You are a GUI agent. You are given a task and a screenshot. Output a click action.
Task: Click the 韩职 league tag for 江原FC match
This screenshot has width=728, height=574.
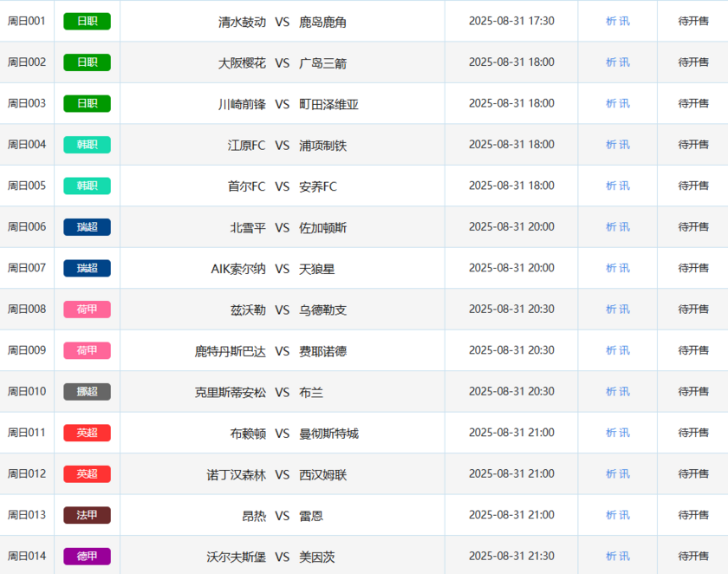(x=87, y=145)
